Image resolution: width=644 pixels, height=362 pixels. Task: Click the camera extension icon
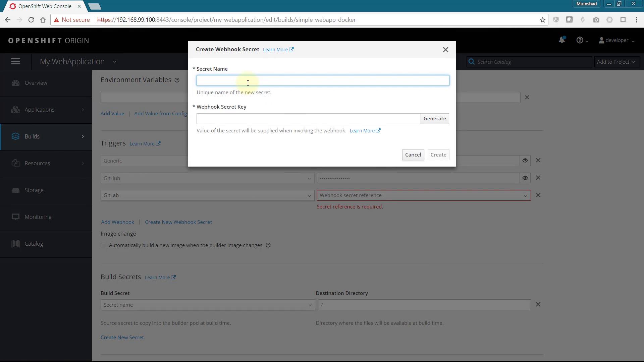(x=596, y=20)
